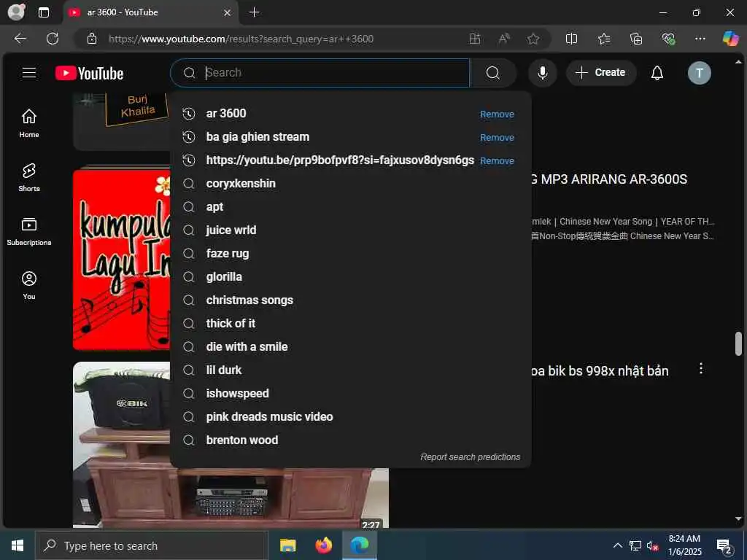
Task: Open the Edge favorites list
Action: tap(603, 39)
